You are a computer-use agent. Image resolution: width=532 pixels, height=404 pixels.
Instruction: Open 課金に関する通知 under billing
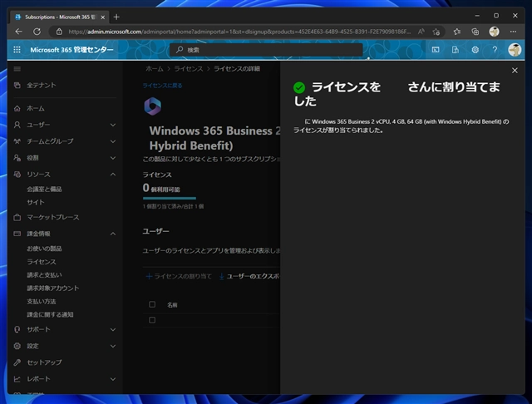(50, 314)
